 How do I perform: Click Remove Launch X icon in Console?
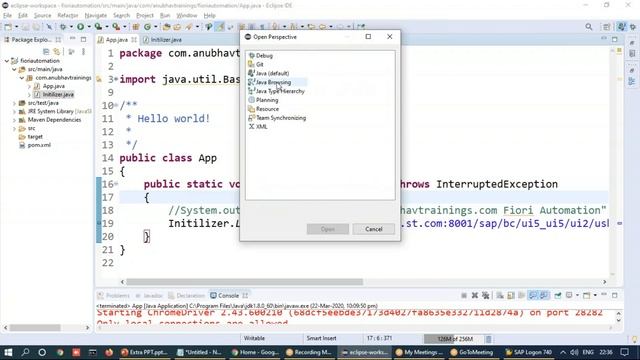pos(475,296)
